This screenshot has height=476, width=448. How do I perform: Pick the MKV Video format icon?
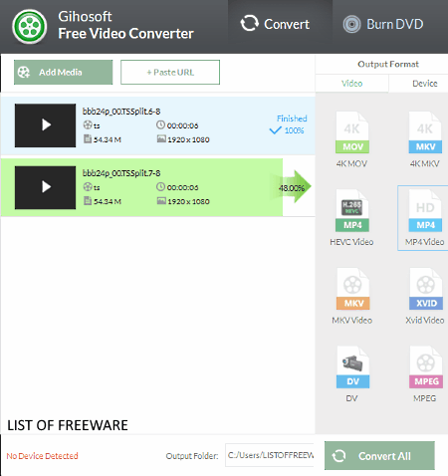point(352,289)
